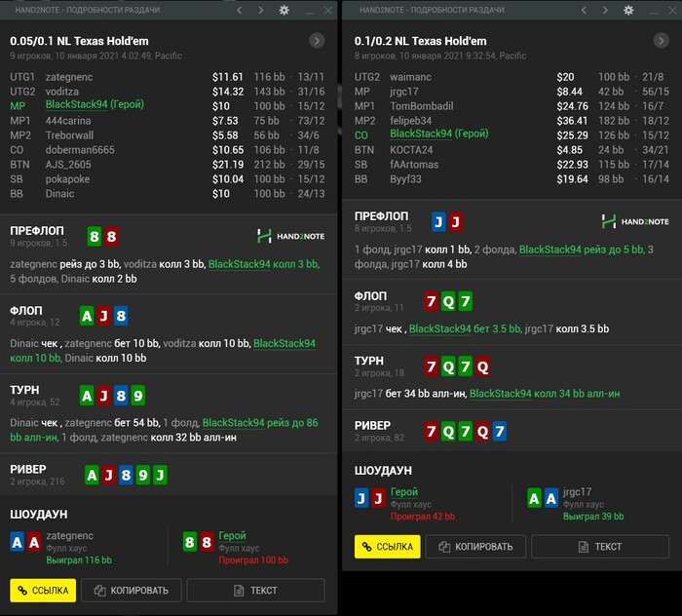This screenshot has width=682, height=616.
Task: Select player pokapoke
Action: [67, 179]
